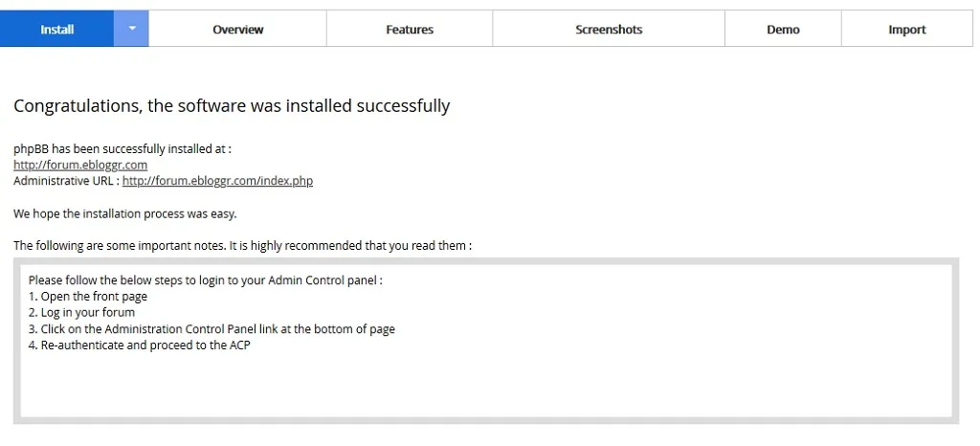This screenshot has width=980, height=446.
Task: Expand the dropdown arrow beside Install
Action: click(x=131, y=29)
